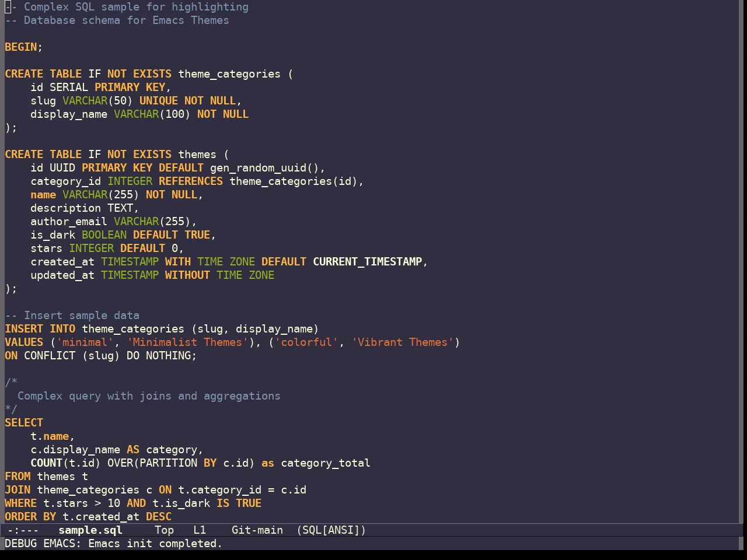This screenshot has height=560, width=747.
Task: Click the 'category_total' alias
Action: click(326, 463)
